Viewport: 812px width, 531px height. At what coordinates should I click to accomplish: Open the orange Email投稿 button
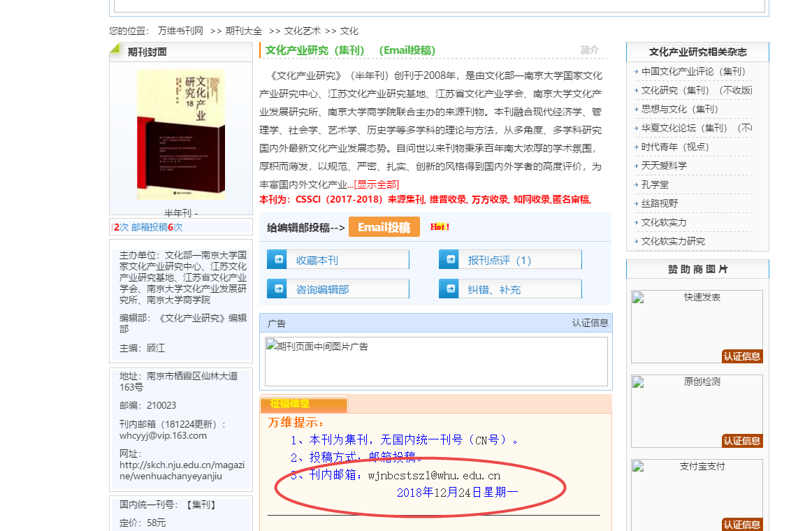(x=384, y=226)
